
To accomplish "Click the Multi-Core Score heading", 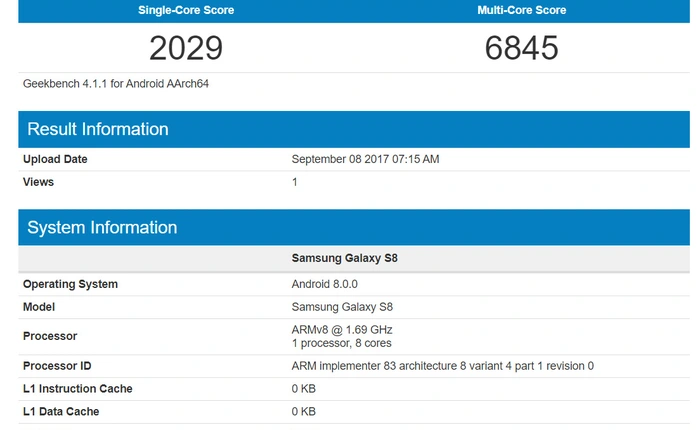I will 521,10.
